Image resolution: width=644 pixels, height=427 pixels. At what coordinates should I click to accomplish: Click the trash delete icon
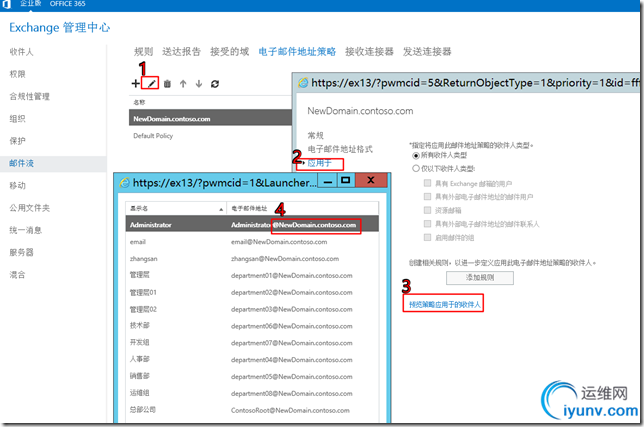click(x=167, y=84)
